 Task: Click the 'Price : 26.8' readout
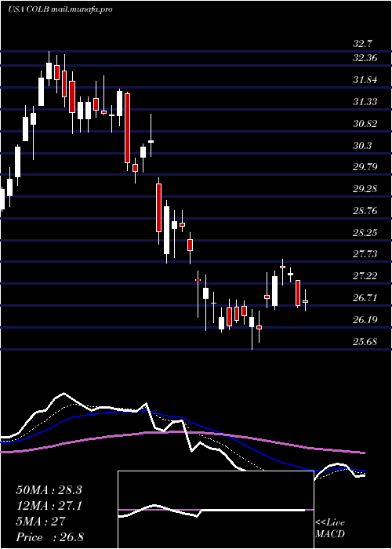49,537
